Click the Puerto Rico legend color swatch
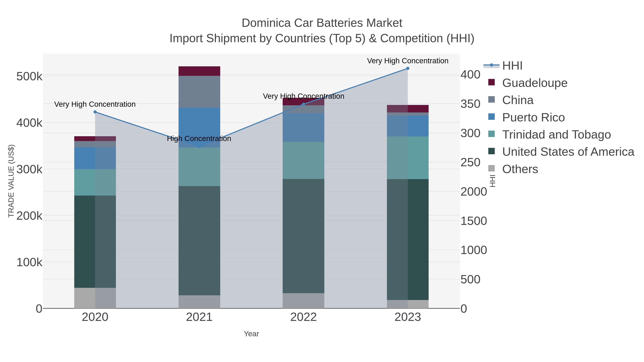Screen dimensions: 644x362 pos(492,117)
